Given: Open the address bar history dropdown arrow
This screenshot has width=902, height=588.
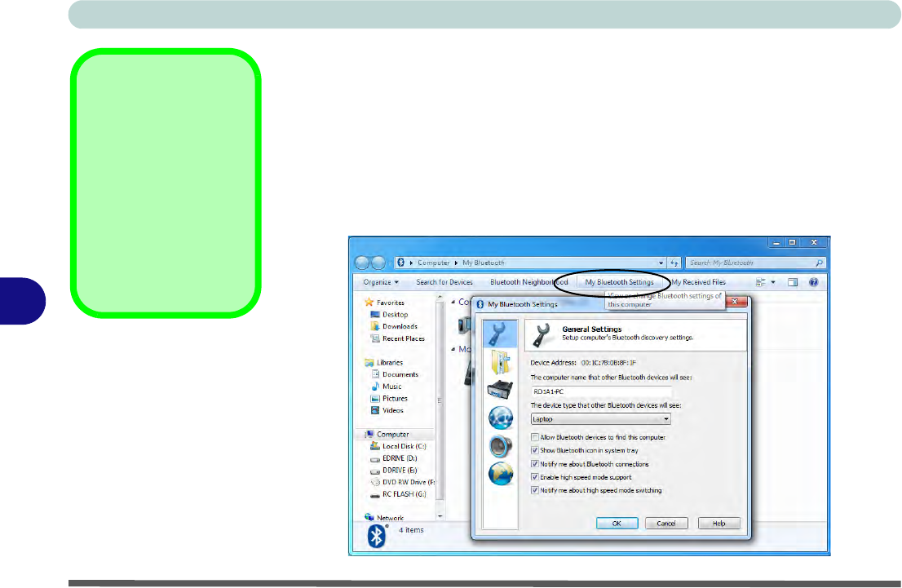Looking at the screenshot, I should [x=661, y=263].
